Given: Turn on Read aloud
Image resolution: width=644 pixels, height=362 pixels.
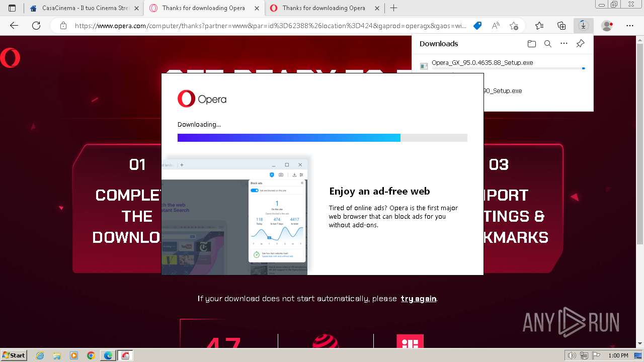Looking at the screenshot, I should coord(496,26).
